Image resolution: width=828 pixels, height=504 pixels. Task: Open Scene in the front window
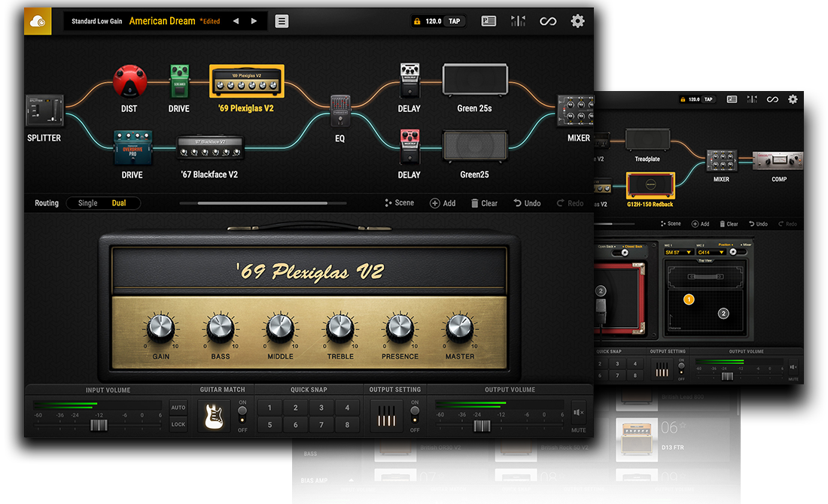pos(399,203)
